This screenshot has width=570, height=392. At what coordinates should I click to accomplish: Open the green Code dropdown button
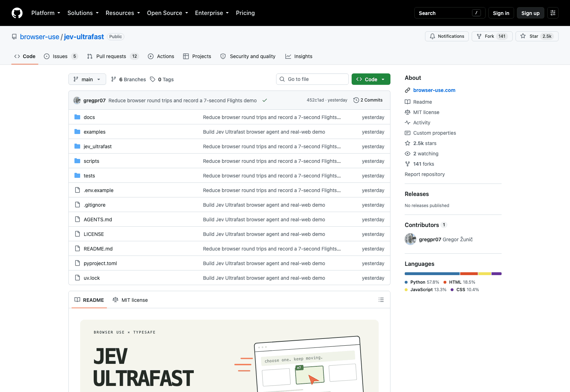point(371,79)
